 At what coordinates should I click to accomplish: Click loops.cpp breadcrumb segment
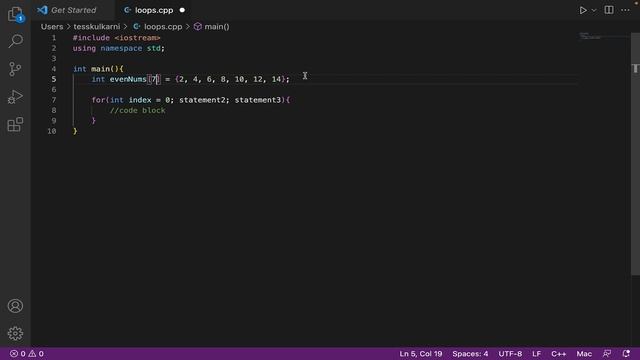[x=162, y=27]
